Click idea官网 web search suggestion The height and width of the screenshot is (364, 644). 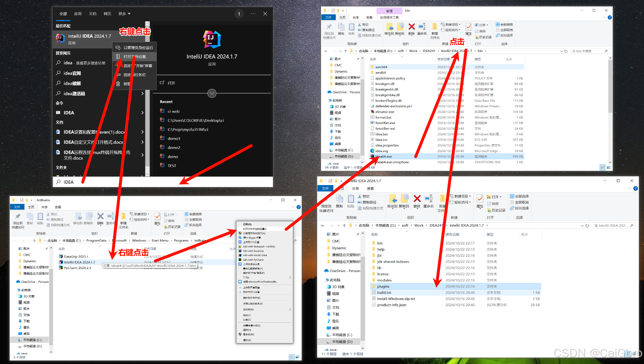72,73
